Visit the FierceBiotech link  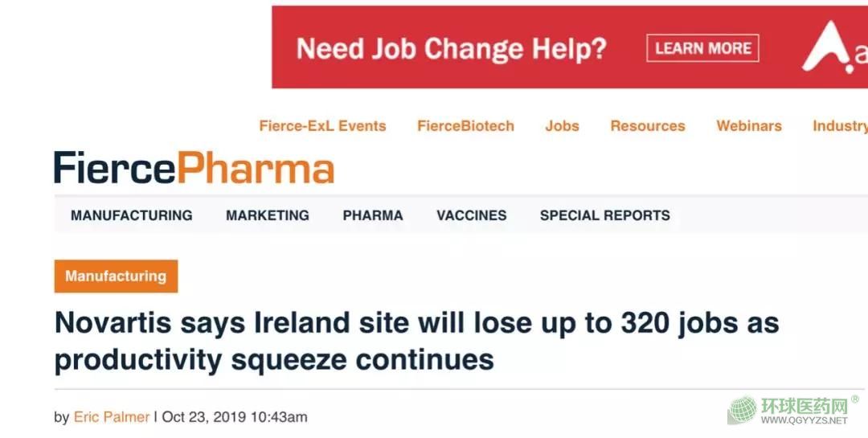coord(465,126)
